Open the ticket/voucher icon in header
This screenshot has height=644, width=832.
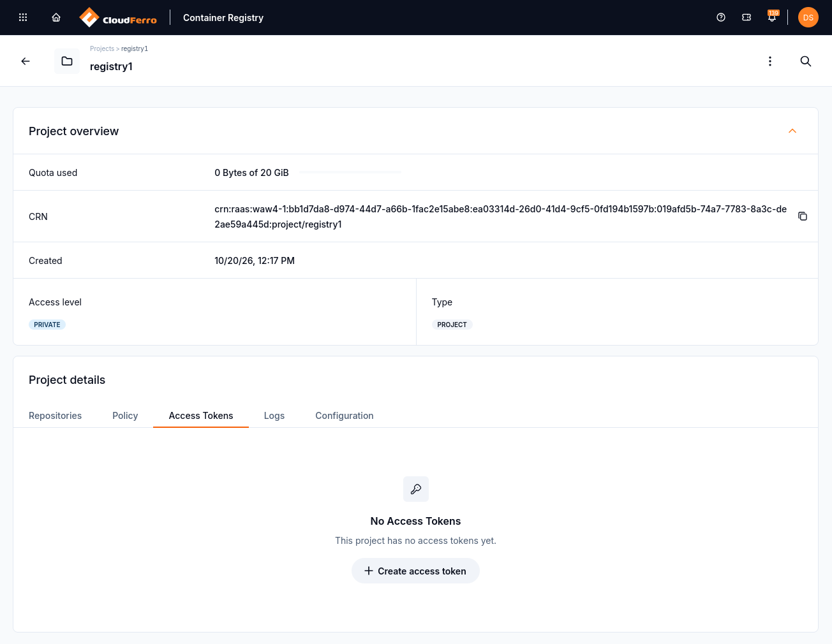click(x=747, y=17)
